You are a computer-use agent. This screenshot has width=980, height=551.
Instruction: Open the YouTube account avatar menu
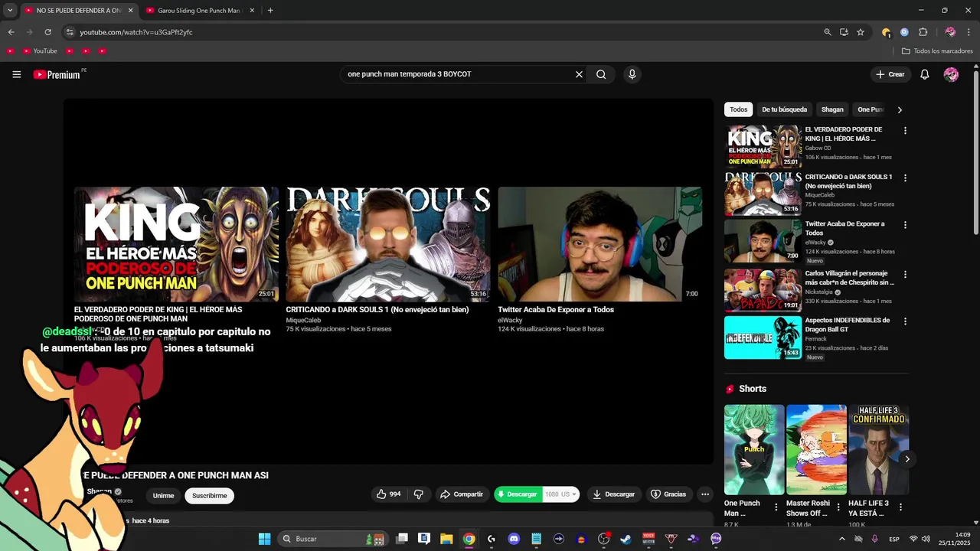pos(951,74)
